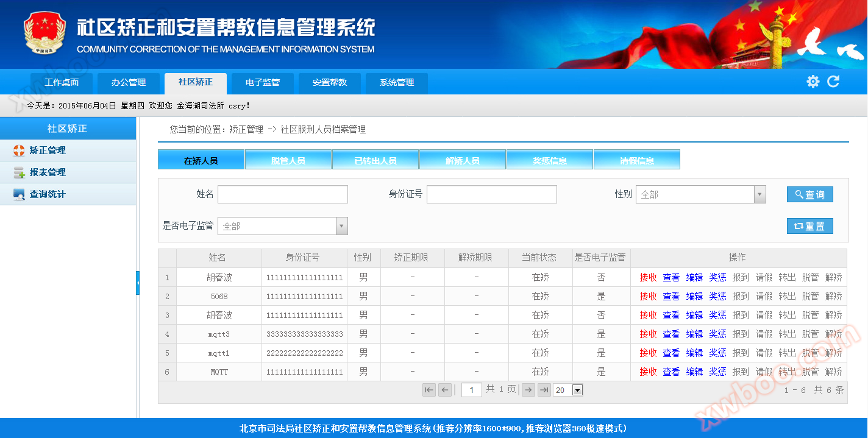The width and height of the screenshot is (868, 438).
Task: Click the 查询 search button
Action: point(809,194)
